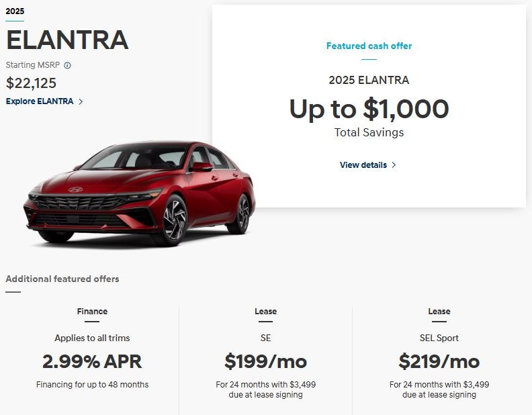Select the Finance offer heading

[92, 312]
